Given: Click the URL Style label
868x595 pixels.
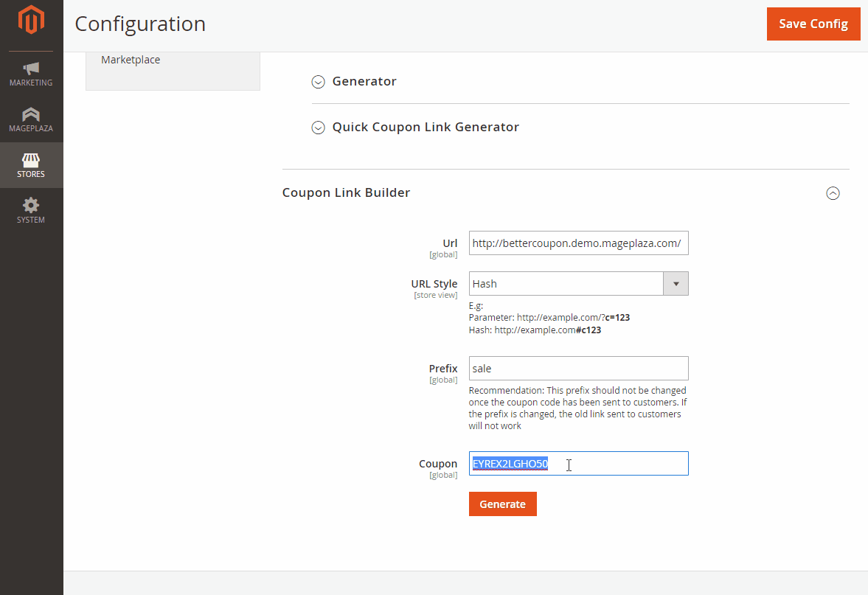Looking at the screenshot, I should pyautogui.click(x=434, y=283).
